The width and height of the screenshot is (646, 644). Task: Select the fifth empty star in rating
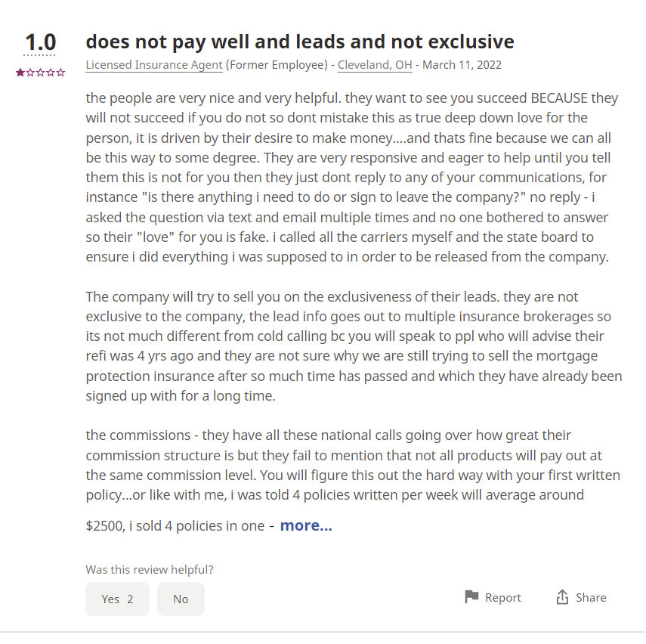pos(60,73)
